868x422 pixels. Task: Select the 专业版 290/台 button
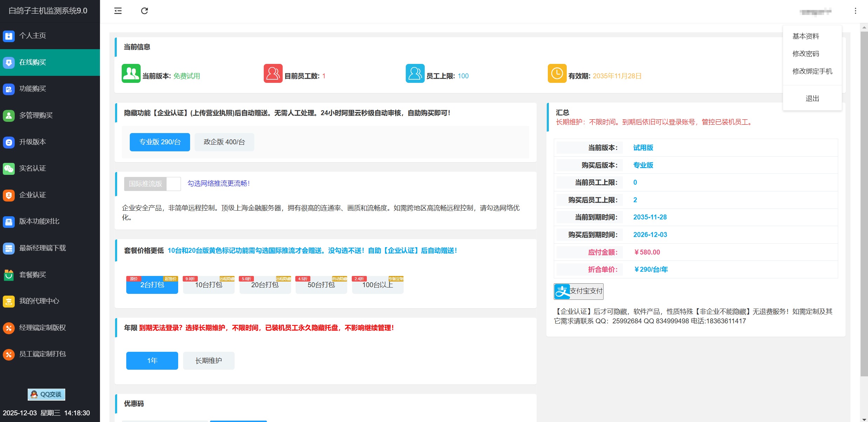160,142
